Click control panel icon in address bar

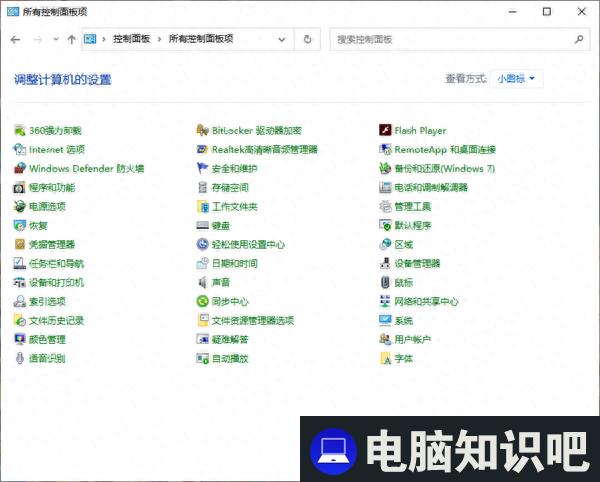click(90, 39)
